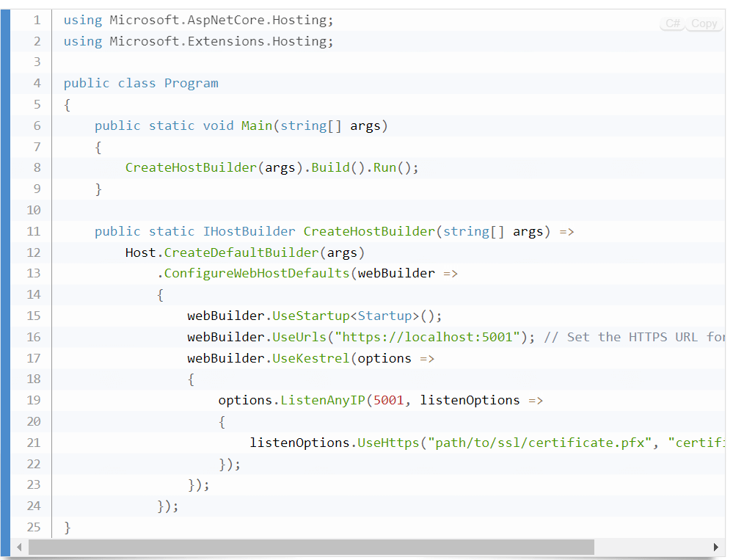Click the UseKestrel method call
The image size is (733, 560).
[310, 358]
